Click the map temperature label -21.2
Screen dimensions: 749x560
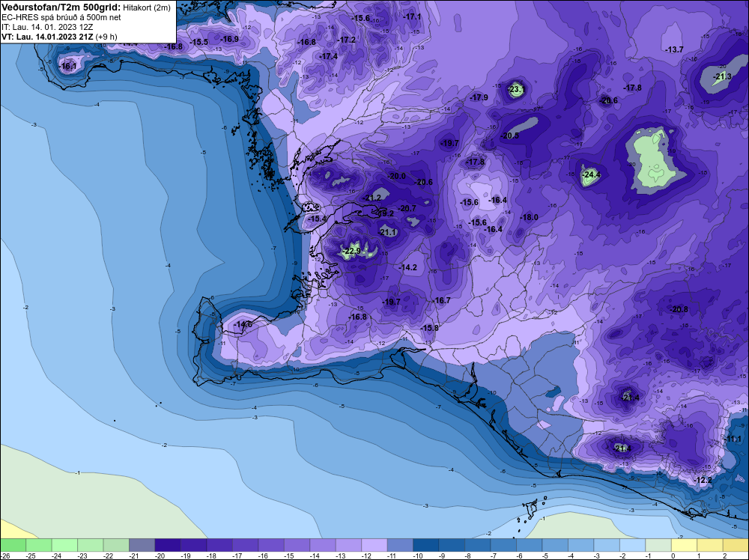pyautogui.click(x=372, y=198)
